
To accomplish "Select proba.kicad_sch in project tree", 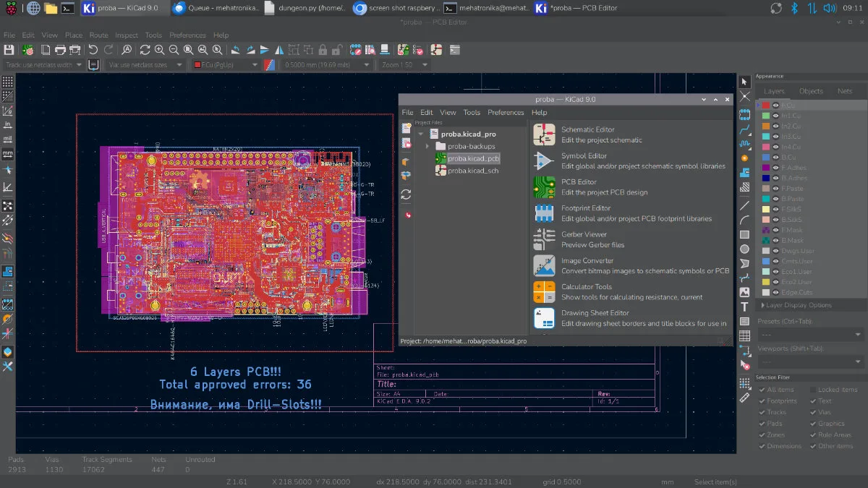I will [472, 171].
